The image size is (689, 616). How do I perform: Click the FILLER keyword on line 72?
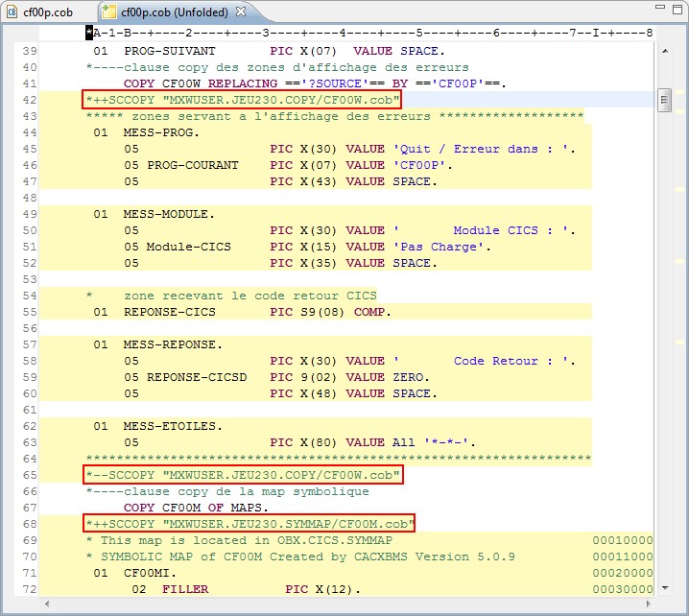coord(185,589)
